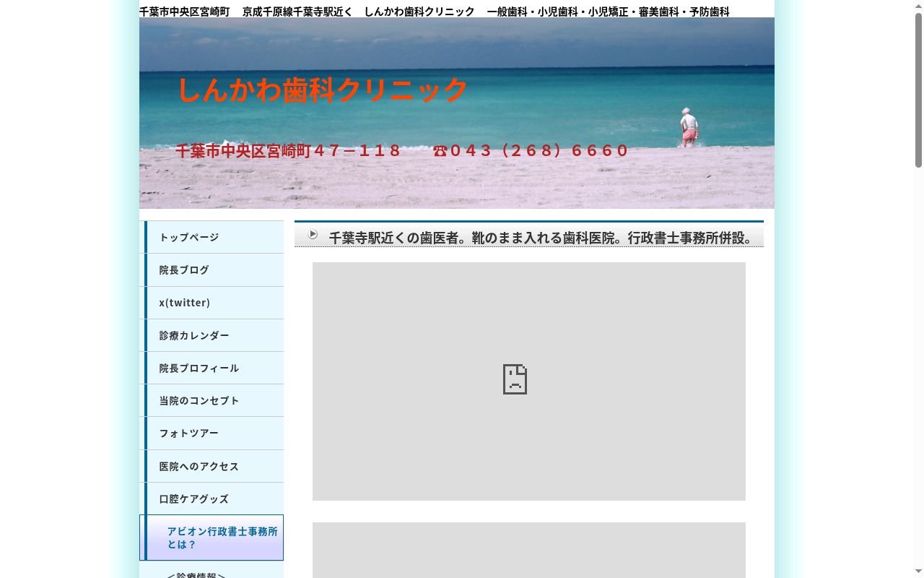Click the しんかわ歯科クリニック site title

[323, 90]
